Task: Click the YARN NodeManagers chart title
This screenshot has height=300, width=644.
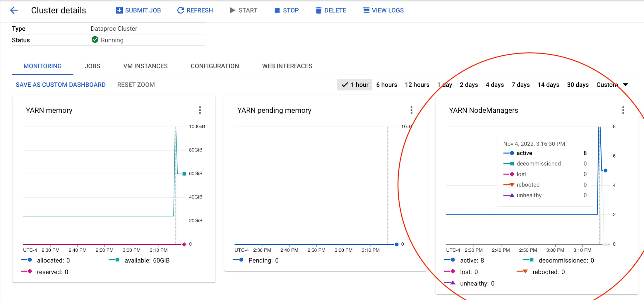Action: [x=484, y=110]
